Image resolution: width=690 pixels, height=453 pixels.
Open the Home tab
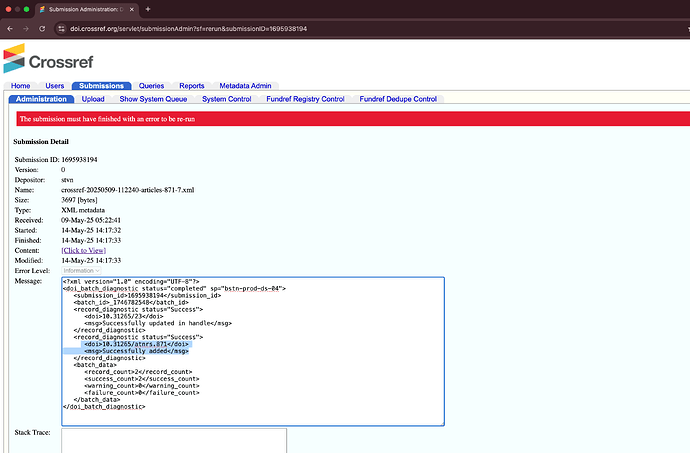point(21,86)
